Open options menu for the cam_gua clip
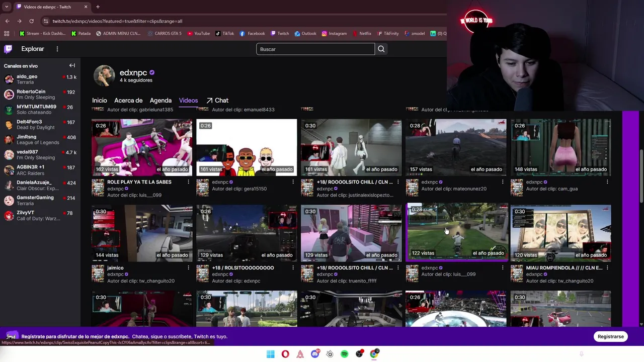The width and height of the screenshot is (644, 362). point(607,182)
